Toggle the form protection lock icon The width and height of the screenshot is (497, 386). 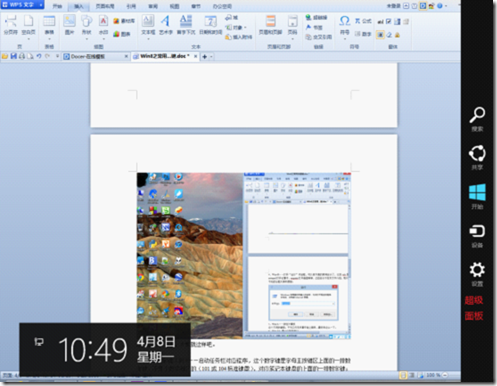(397, 35)
